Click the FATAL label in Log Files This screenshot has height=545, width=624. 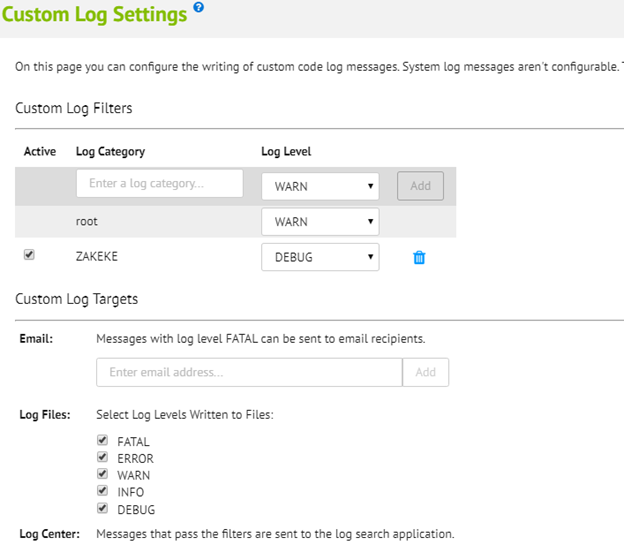[x=133, y=442]
